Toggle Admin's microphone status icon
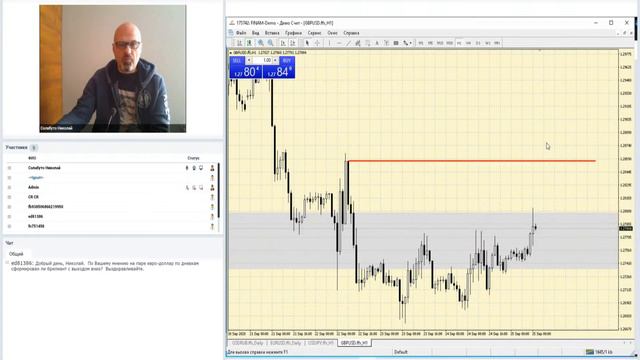Image resolution: width=640 pixels, height=360 pixels. (187, 187)
